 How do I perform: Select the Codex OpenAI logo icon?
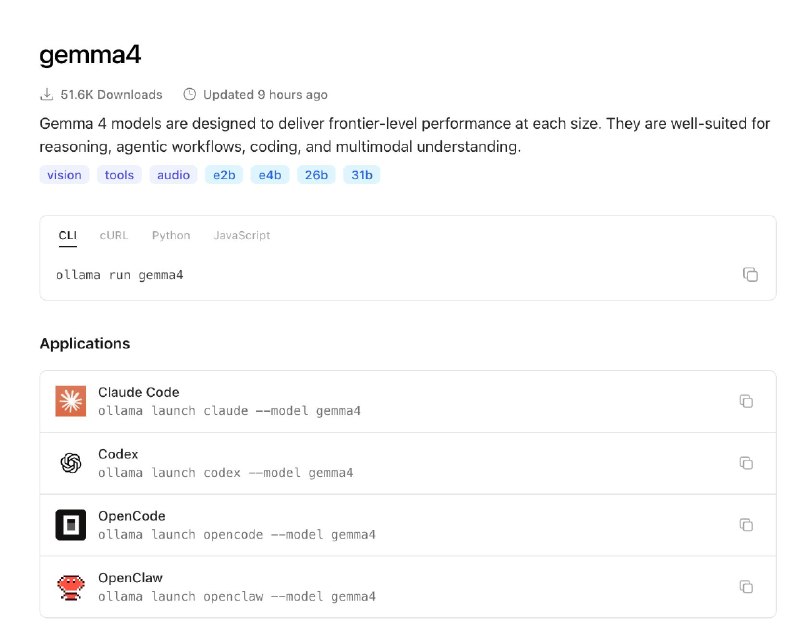click(x=70, y=463)
